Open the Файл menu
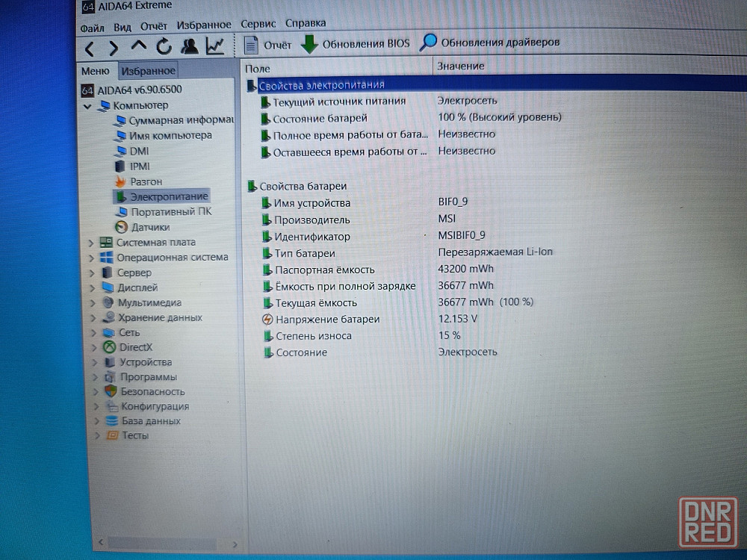Viewport: 747px width, 560px height. (92, 28)
